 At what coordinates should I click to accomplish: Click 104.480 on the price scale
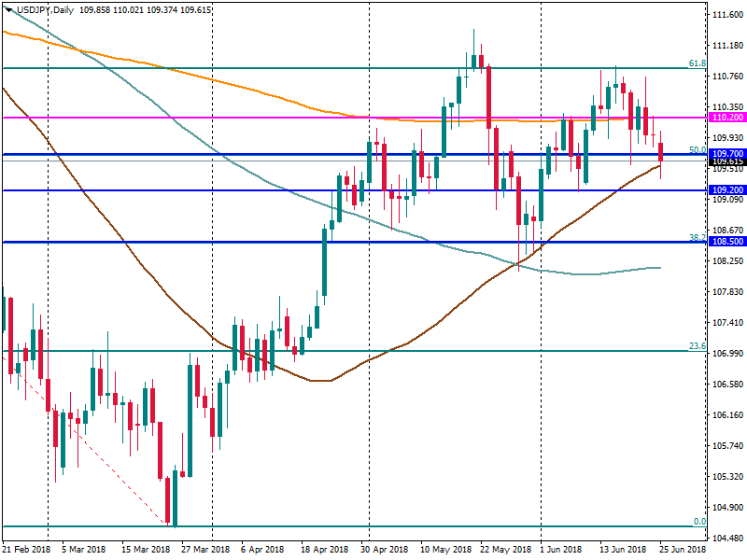[x=727, y=538]
